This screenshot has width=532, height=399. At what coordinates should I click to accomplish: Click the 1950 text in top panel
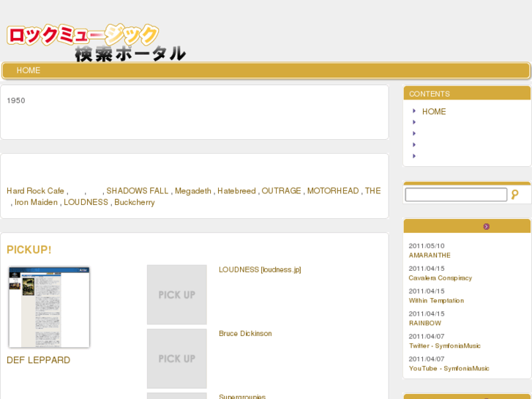coord(16,100)
